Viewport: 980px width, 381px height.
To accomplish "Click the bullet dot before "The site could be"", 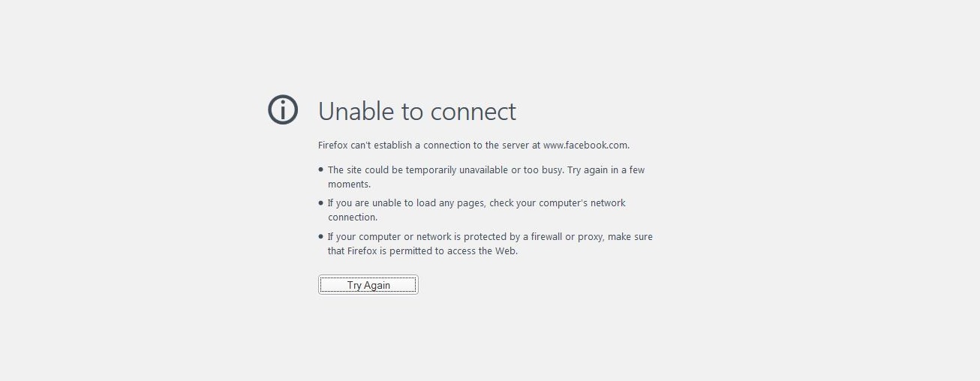I will (x=321, y=169).
